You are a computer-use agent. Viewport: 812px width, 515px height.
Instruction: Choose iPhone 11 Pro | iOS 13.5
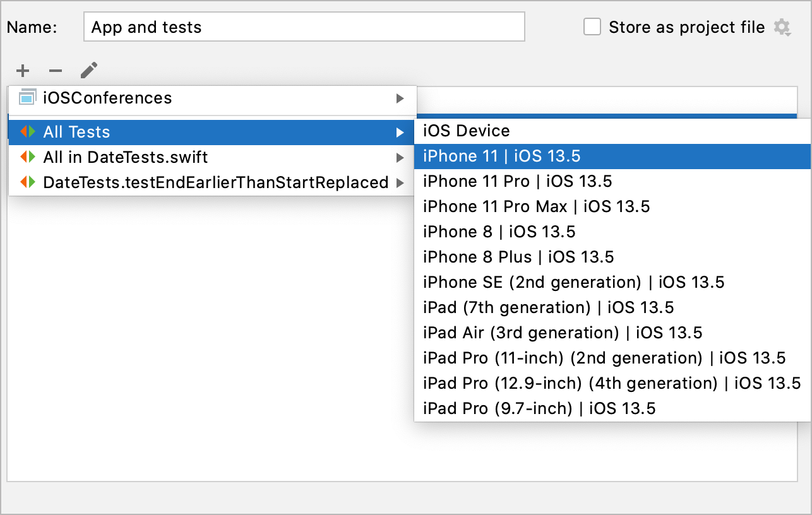click(x=612, y=182)
